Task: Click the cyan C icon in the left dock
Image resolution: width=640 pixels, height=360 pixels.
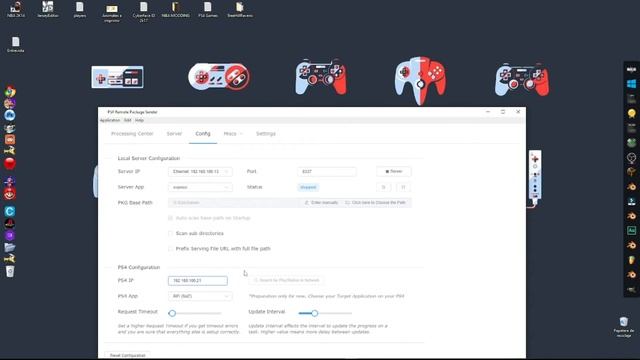Action: point(10,211)
